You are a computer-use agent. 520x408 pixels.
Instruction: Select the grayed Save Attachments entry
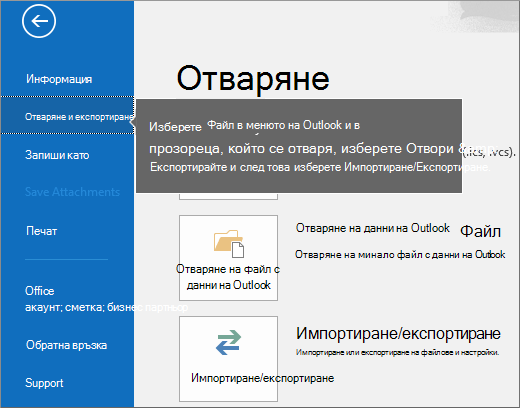72,192
